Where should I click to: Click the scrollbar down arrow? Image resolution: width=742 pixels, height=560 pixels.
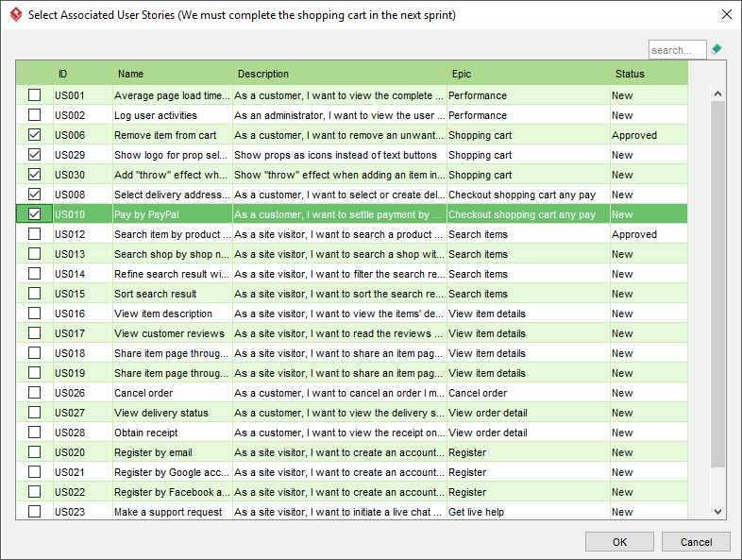tap(717, 512)
